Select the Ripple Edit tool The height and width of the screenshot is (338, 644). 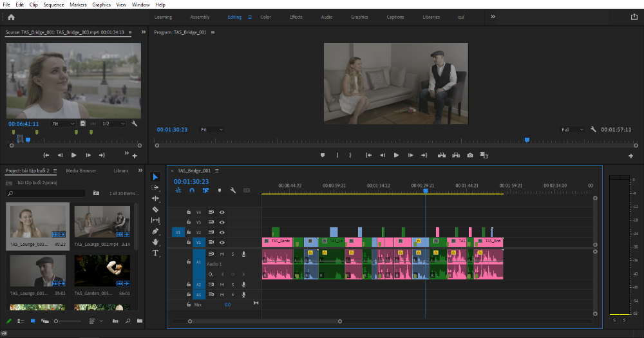(x=155, y=198)
